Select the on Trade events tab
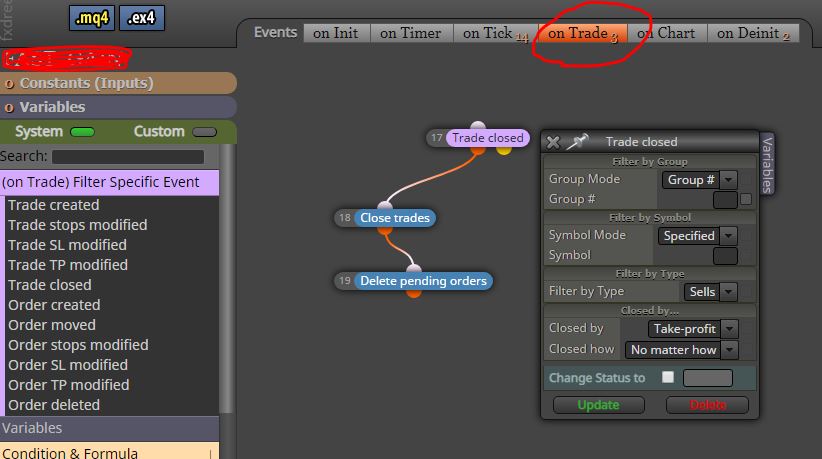This screenshot has width=822, height=459. [x=582, y=33]
